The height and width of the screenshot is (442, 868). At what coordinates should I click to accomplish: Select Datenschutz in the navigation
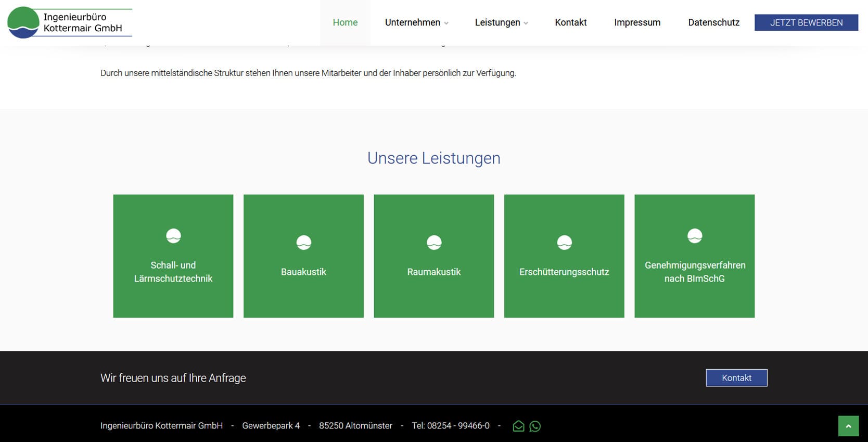[713, 22]
